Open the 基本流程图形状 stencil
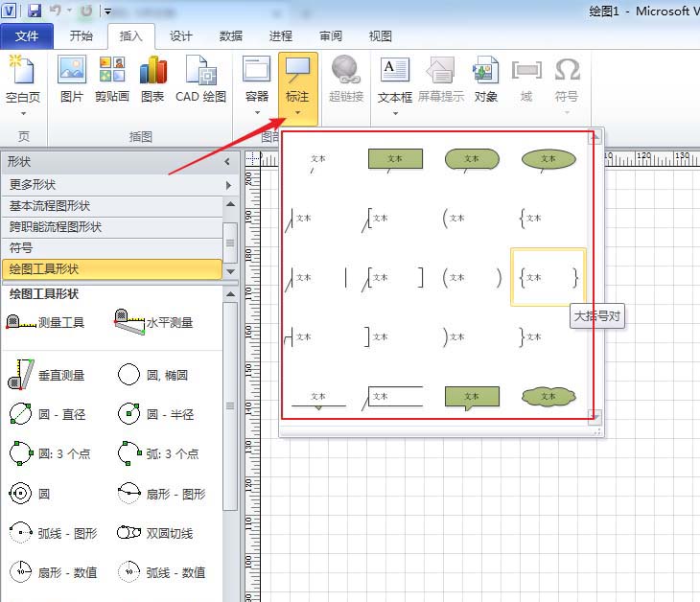Viewport: 700px width, 602px height. pyautogui.click(x=112, y=206)
